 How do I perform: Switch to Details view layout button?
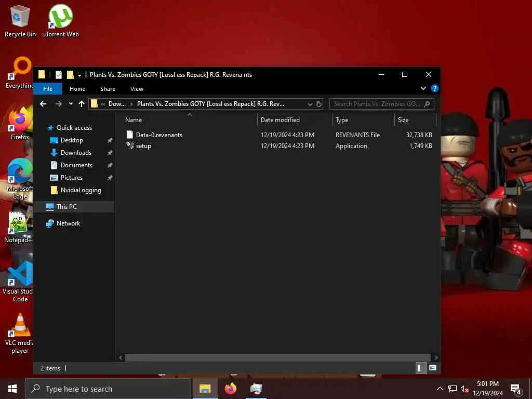(x=421, y=368)
